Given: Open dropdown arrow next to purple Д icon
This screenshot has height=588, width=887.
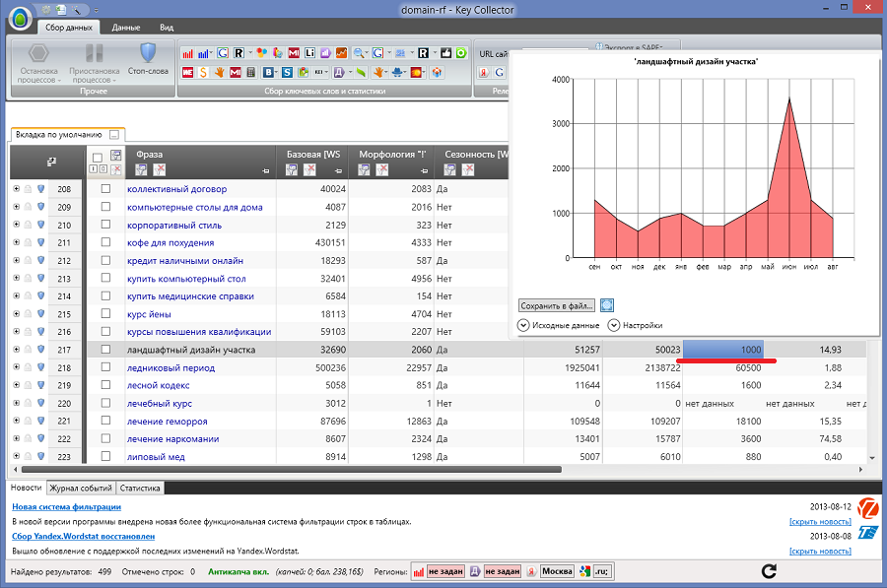Looking at the screenshot, I should coord(350,72).
